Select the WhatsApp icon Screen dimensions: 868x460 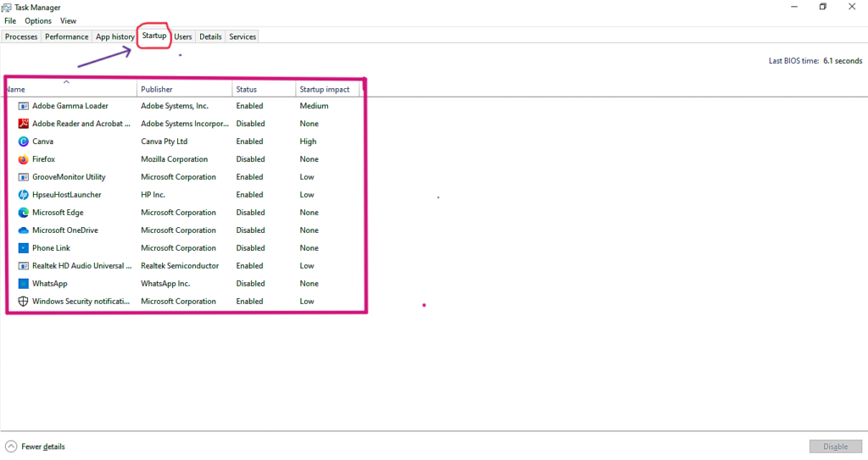point(23,284)
